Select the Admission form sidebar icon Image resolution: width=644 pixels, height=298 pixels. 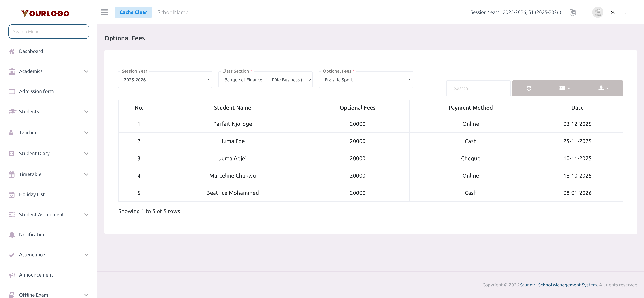coord(12,91)
